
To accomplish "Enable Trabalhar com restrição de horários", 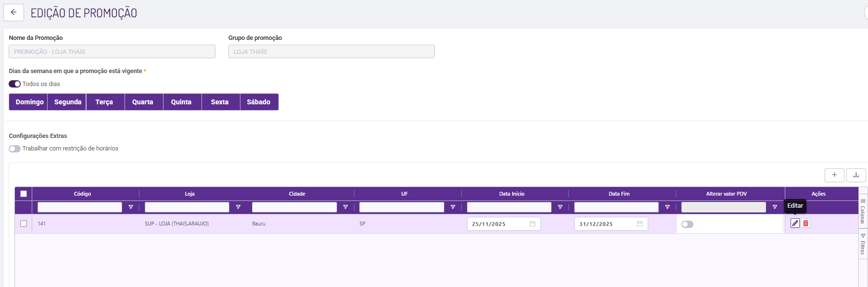I will coord(14,149).
